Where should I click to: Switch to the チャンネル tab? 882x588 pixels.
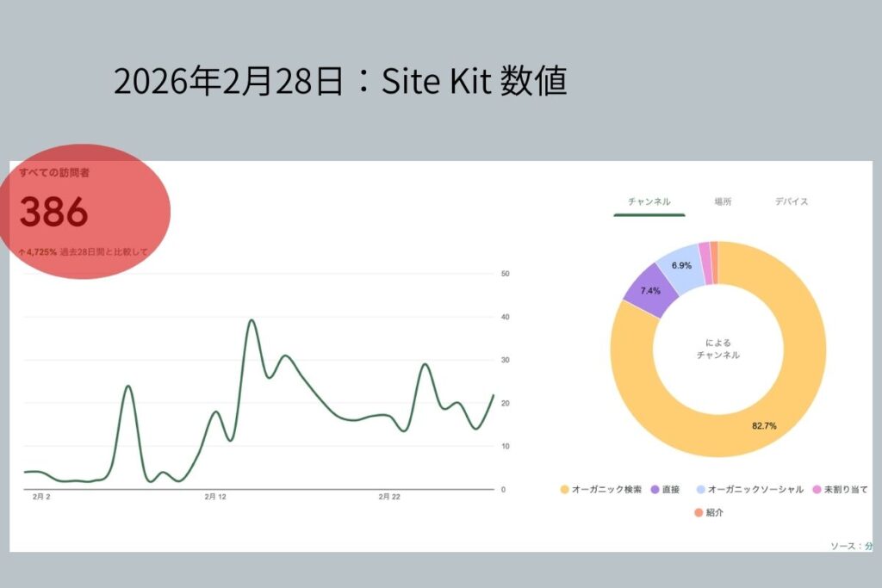tap(649, 201)
